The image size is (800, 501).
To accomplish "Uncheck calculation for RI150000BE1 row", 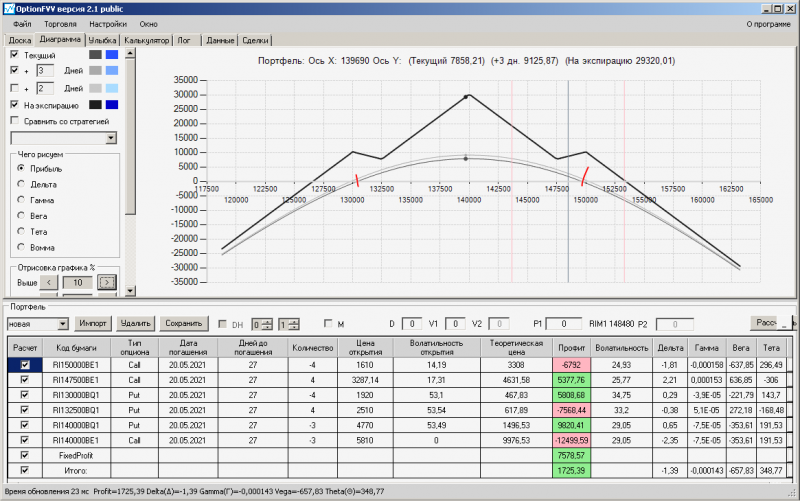I will pyautogui.click(x=24, y=365).
